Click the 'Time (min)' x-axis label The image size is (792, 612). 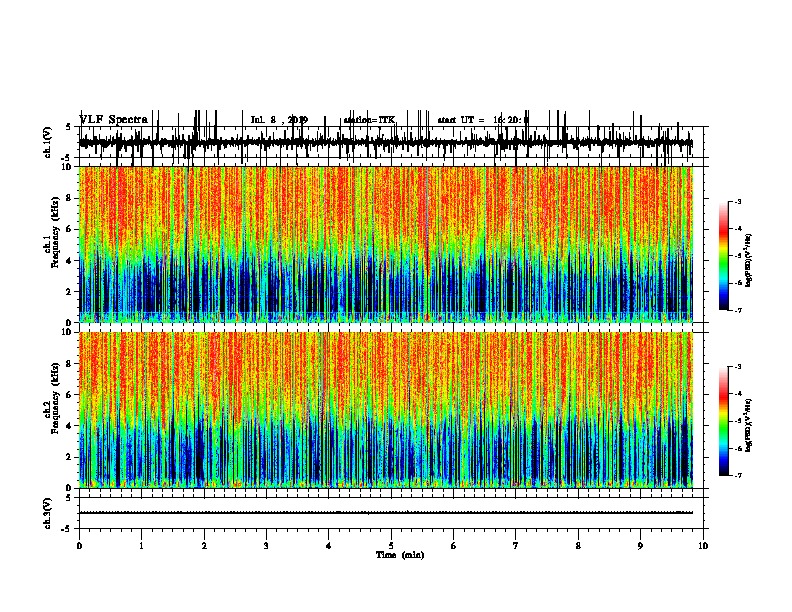click(x=400, y=555)
